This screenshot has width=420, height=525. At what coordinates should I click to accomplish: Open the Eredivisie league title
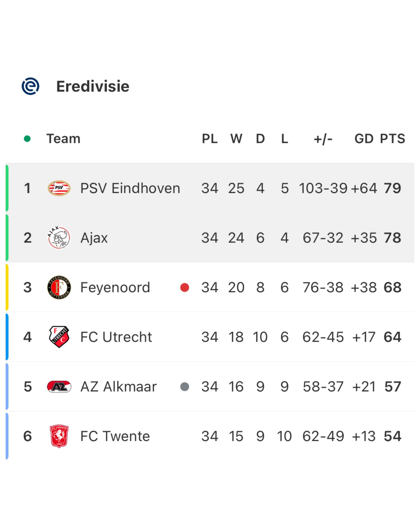pos(93,86)
